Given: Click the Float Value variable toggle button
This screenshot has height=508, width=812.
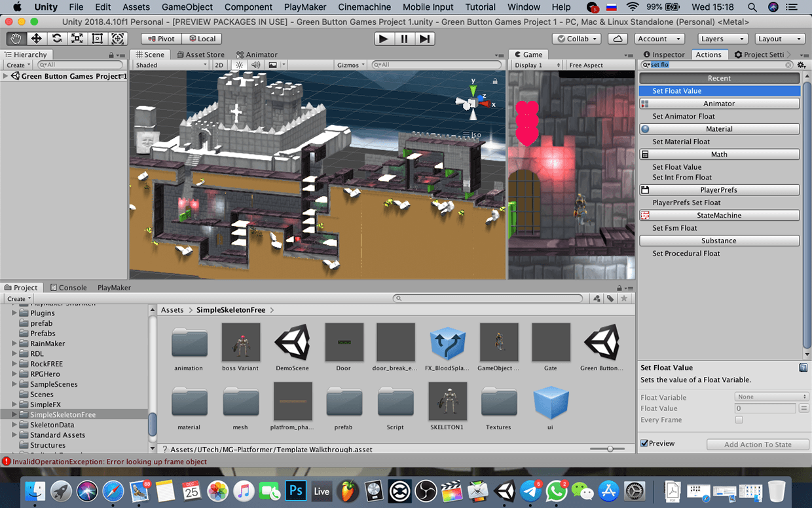Looking at the screenshot, I should (x=803, y=408).
